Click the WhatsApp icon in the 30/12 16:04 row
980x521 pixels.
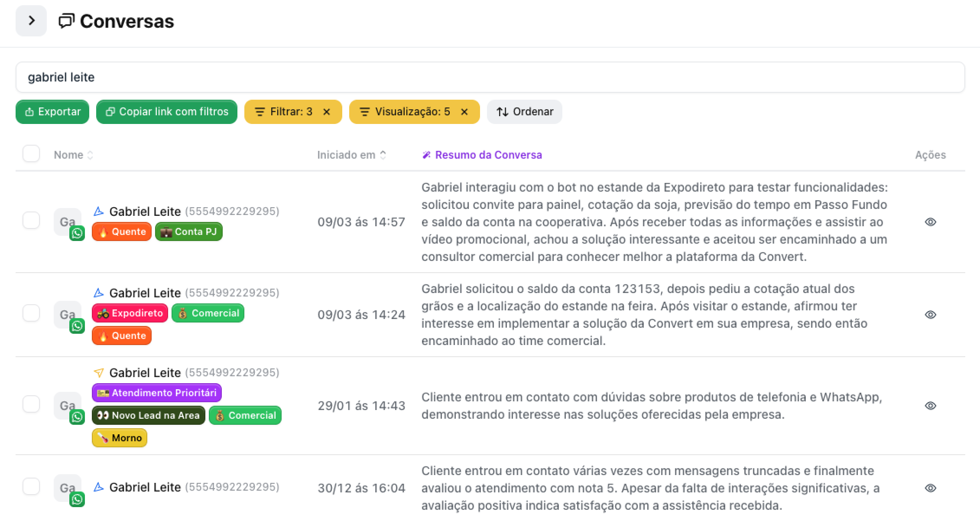point(77,499)
